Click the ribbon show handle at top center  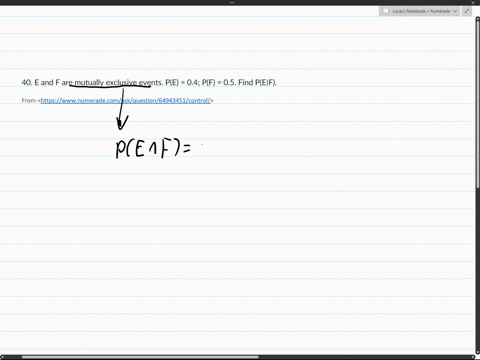pos(232,2)
